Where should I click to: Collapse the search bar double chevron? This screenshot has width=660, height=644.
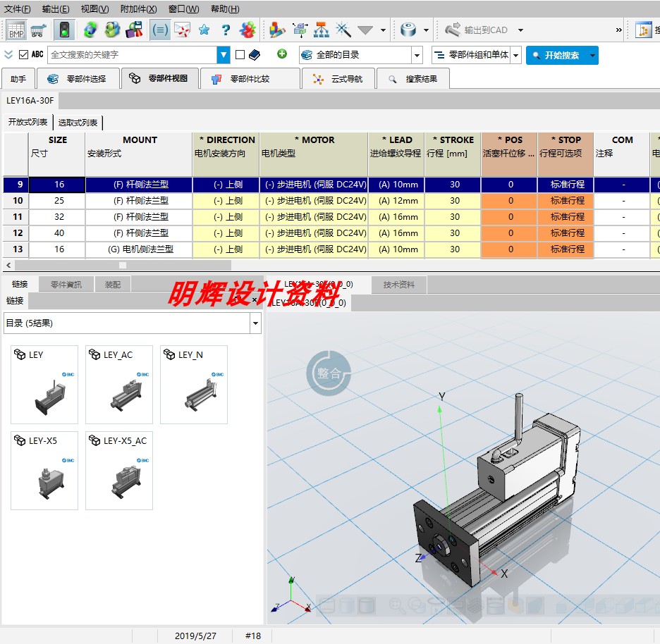(8, 55)
